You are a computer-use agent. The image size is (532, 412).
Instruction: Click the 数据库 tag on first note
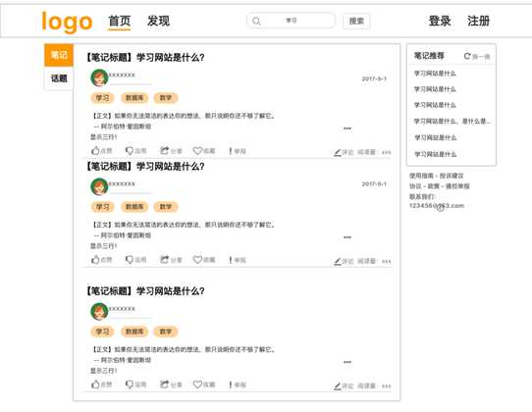tap(134, 98)
